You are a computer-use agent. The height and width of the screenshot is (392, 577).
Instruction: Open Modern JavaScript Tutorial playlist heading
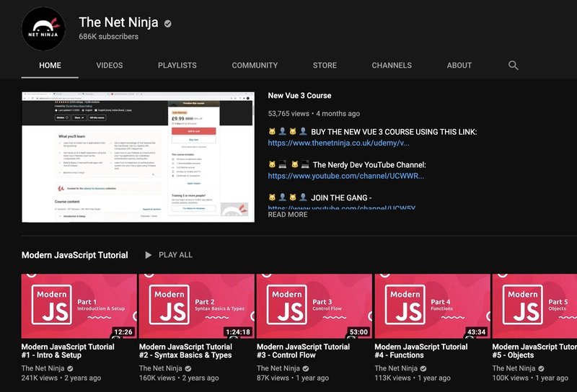(x=75, y=255)
